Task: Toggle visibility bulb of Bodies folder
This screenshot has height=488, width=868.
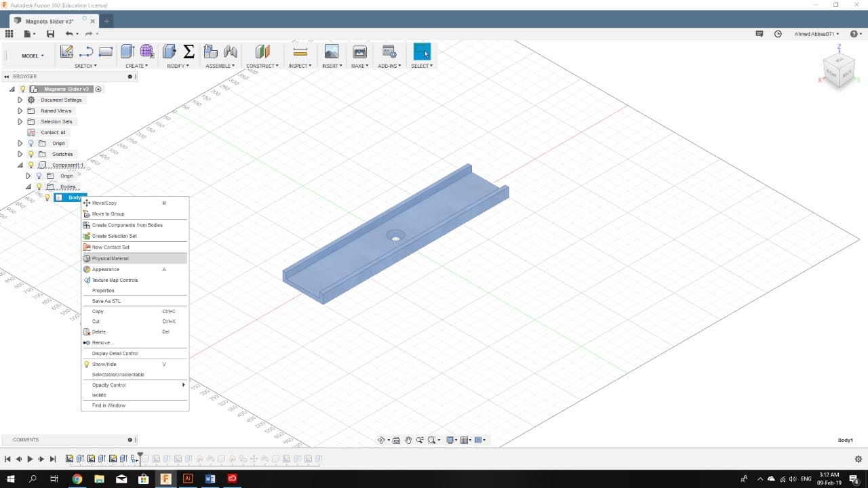Action: [x=39, y=186]
